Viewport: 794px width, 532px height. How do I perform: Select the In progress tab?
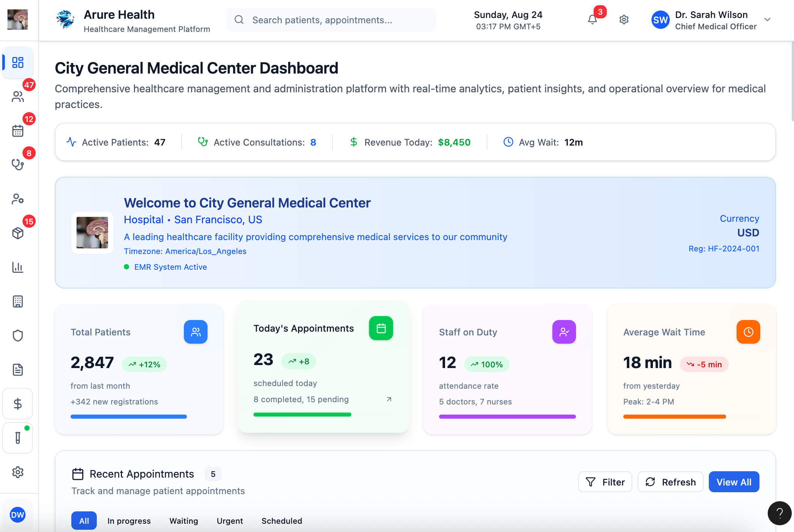129,521
